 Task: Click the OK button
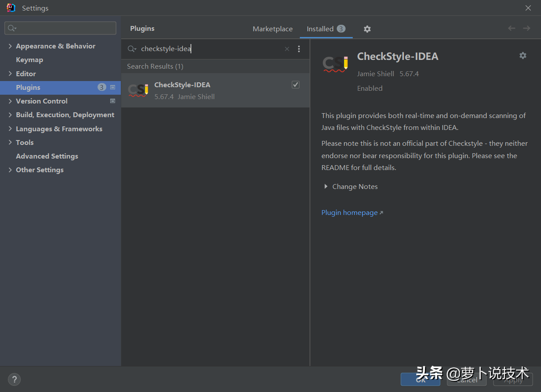(421, 379)
